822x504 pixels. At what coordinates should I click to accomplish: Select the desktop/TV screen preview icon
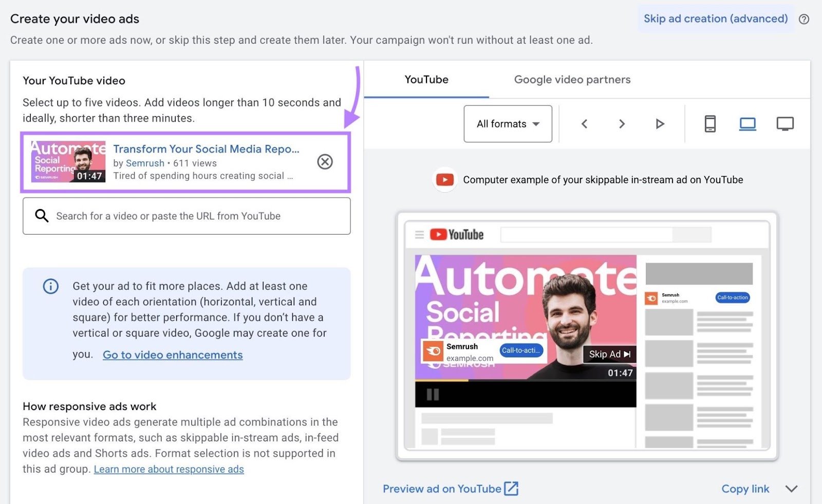pos(785,123)
